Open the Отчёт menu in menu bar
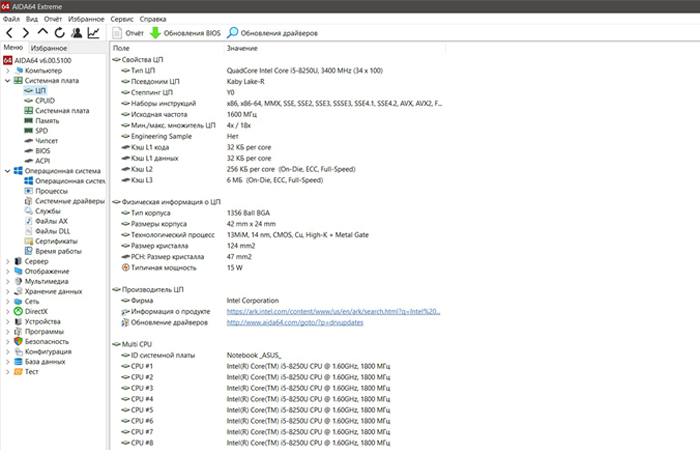 53,19
